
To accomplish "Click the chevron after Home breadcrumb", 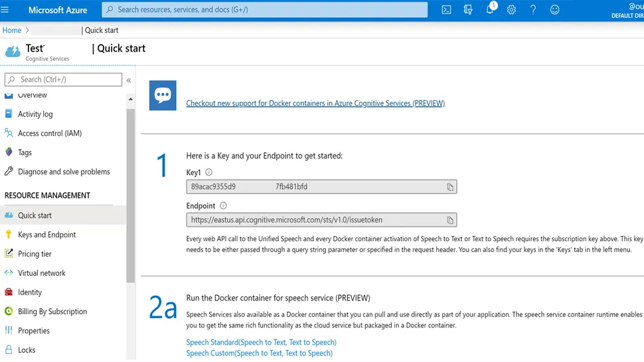I will [x=27, y=30].
